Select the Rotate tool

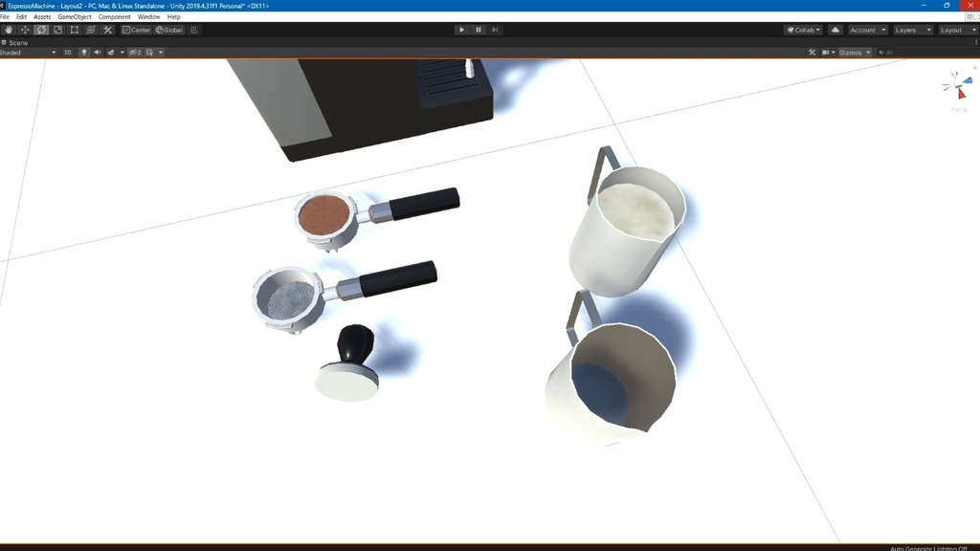(x=41, y=30)
